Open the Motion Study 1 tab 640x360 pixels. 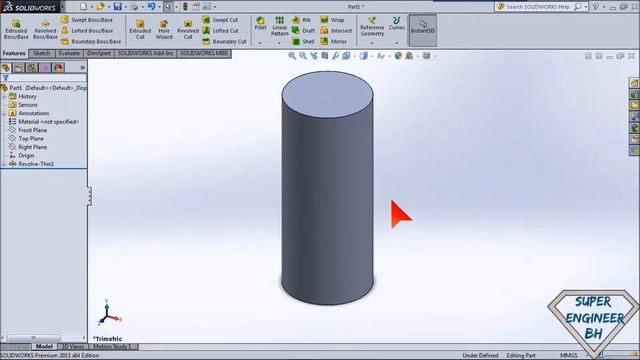(x=113, y=347)
